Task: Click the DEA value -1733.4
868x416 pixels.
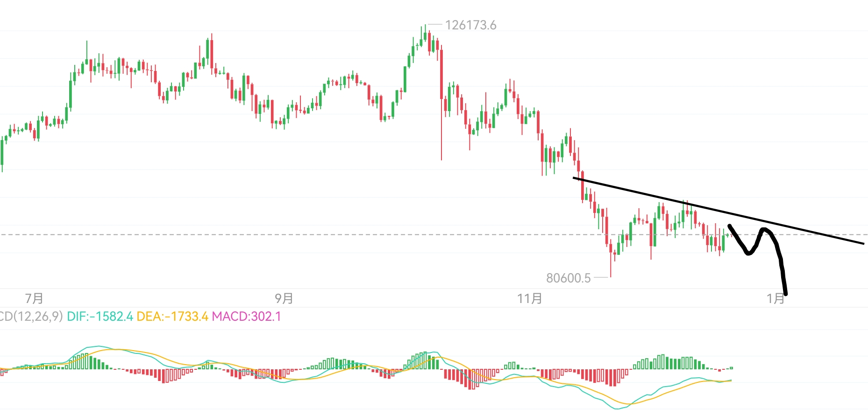Action: pyautogui.click(x=172, y=317)
